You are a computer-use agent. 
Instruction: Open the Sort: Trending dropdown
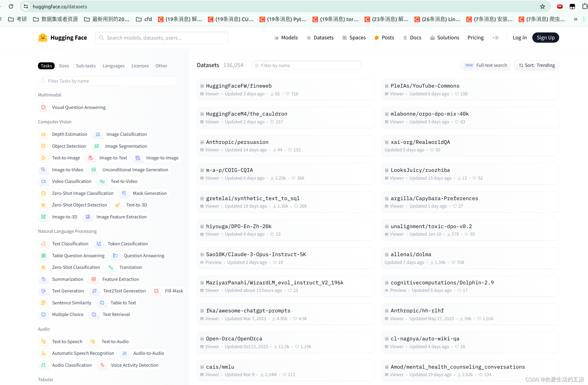point(536,65)
